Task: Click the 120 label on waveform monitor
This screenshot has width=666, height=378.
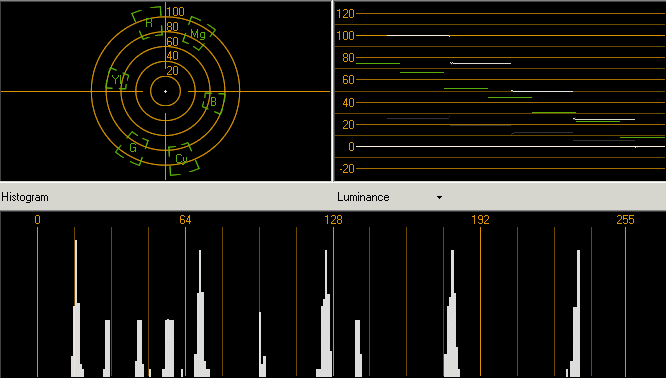Action: click(345, 14)
